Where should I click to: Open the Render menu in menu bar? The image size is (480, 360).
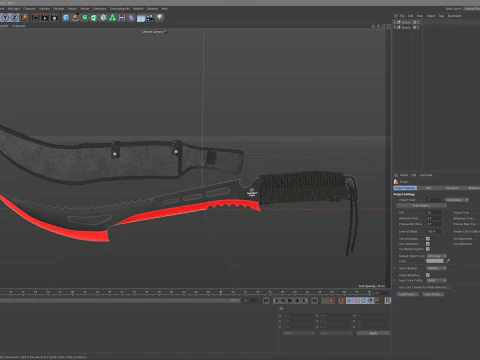[85, 9]
